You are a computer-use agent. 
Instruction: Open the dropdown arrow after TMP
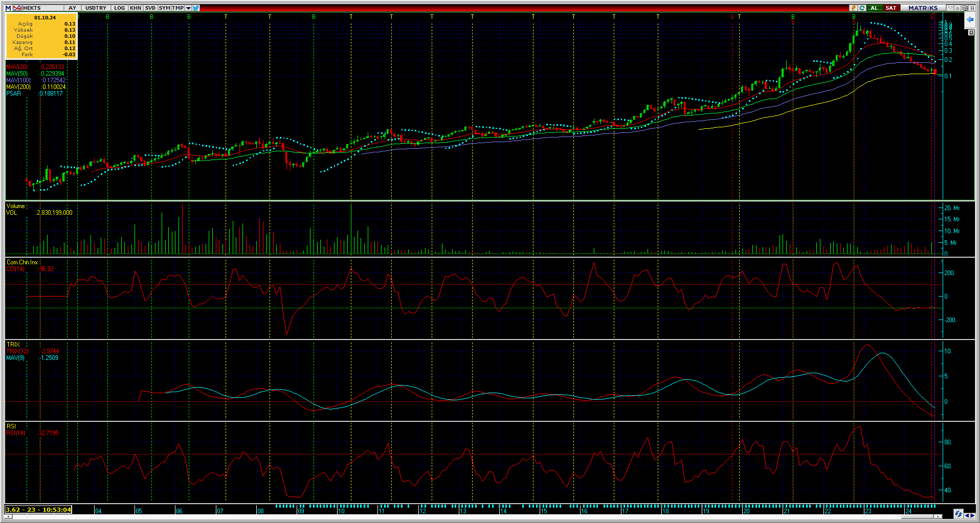click(x=188, y=8)
